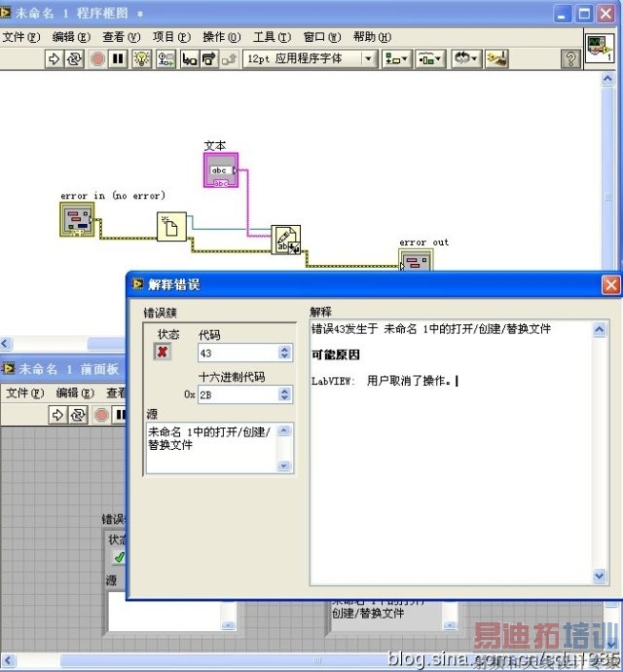Viewport: 623px width, 672px height.
Task: Click the front panel window title icon
Action: click(x=9, y=368)
